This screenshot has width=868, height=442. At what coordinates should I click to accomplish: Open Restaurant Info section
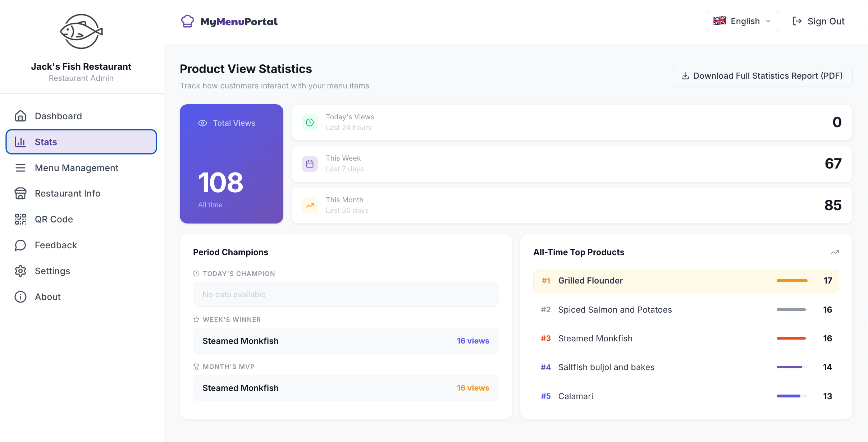click(x=81, y=193)
